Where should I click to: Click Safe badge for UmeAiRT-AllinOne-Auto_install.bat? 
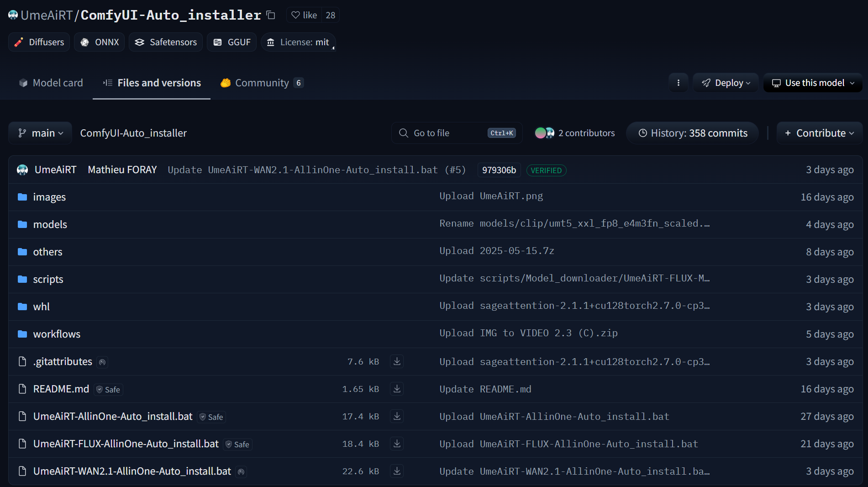point(212,417)
